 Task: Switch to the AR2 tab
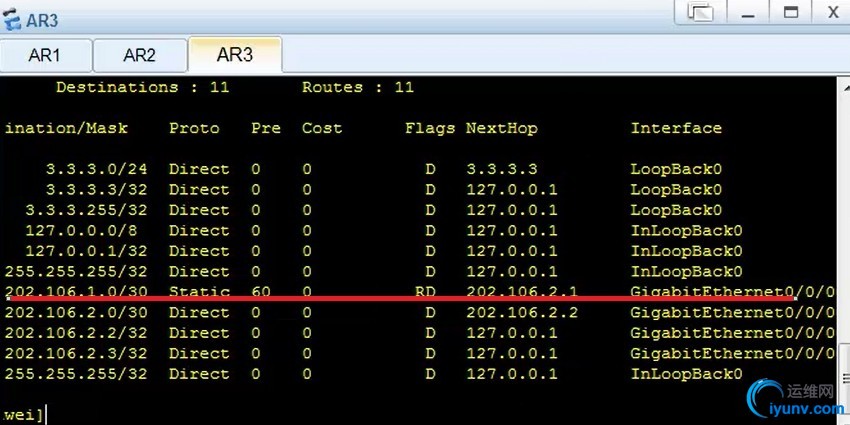[140, 55]
